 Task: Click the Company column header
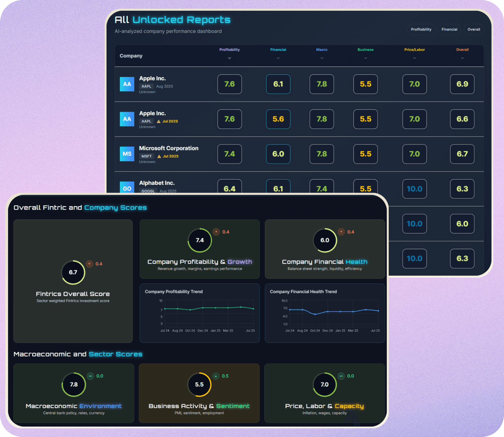[x=131, y=56]
